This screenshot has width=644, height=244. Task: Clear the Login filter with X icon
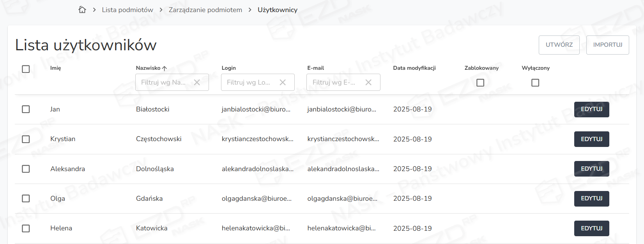coord(283,82)
